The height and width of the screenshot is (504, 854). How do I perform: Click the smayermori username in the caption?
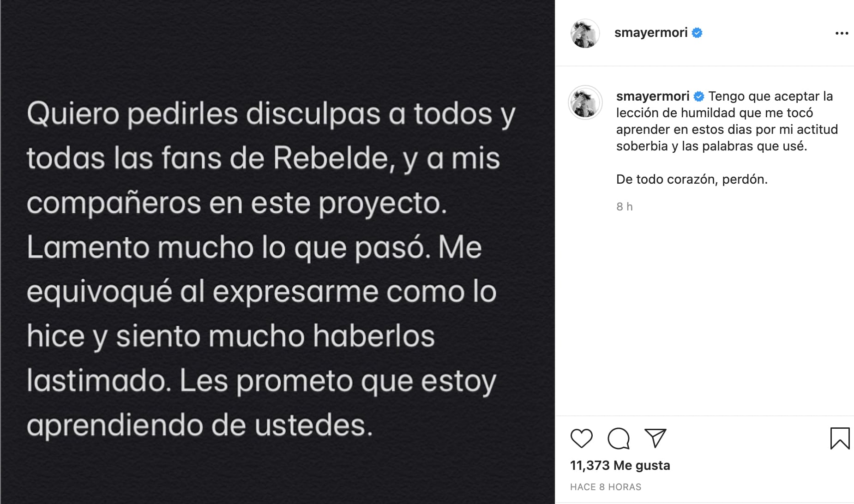652,96
